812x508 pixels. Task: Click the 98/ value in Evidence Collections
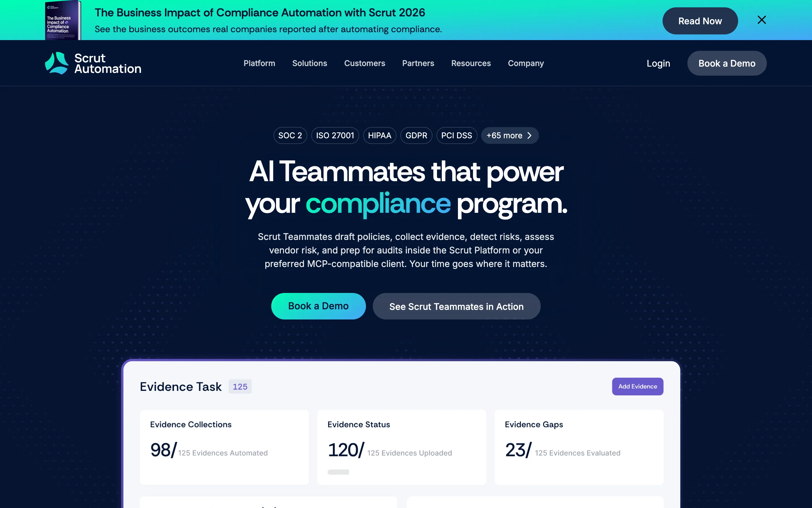point(164,450)
